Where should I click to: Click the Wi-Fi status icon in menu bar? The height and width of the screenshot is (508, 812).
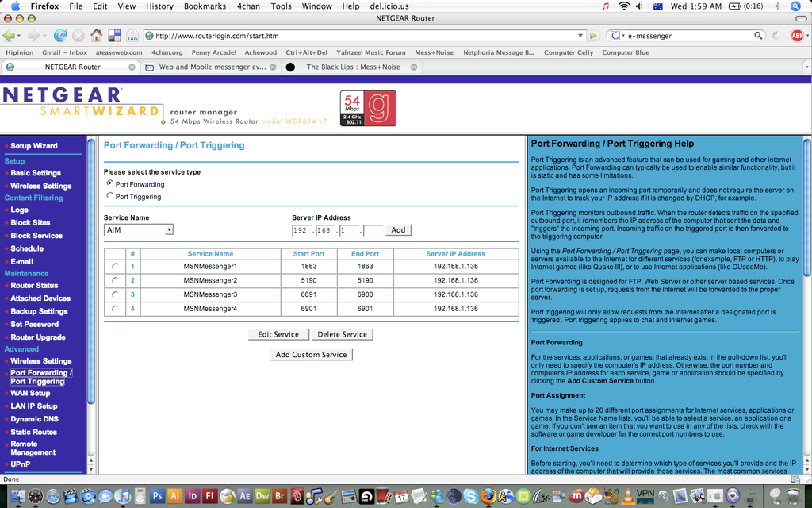(624, 6)
